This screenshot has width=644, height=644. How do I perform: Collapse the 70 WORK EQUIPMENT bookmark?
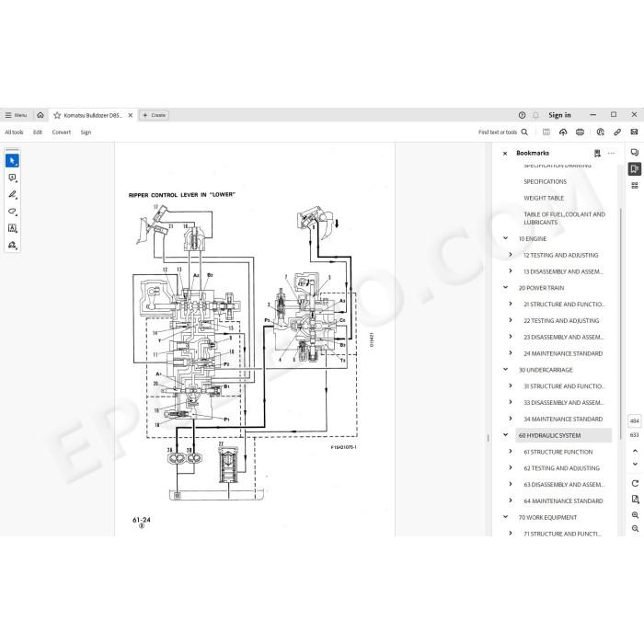tap(506, 517)
